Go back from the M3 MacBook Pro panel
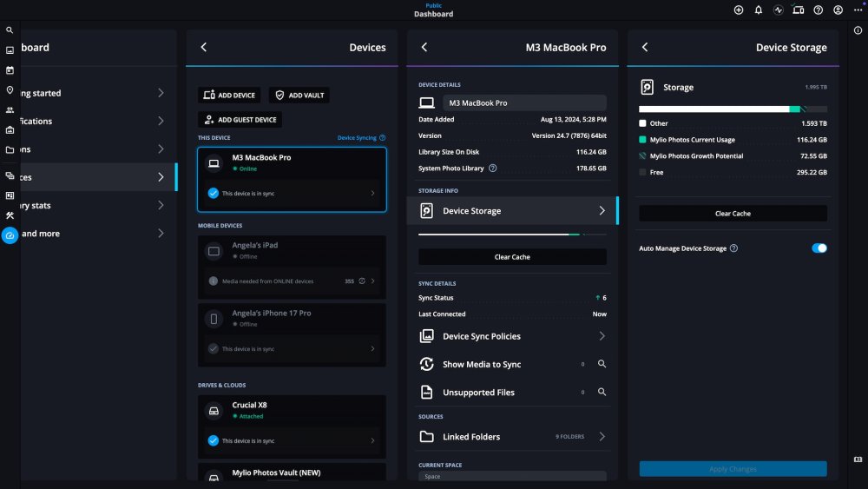The height and width of the screenshot is (489, 868). click(424, 47)
